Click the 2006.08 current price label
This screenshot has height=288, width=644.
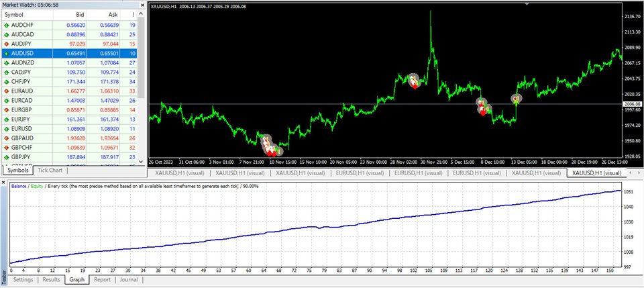[x=633, y=104]
